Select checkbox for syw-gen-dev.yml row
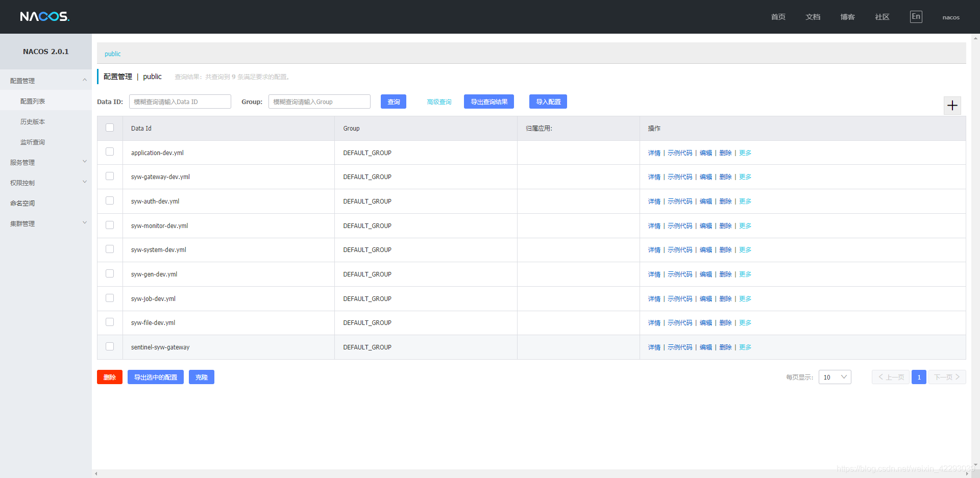This screenshot has width=980, height=478. (x=110, y=273)
